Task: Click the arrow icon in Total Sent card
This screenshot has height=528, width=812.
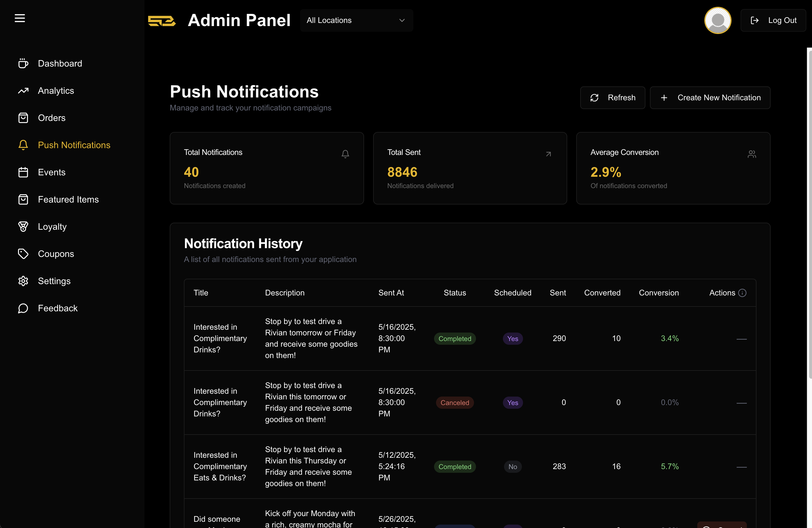Action: (549, 154)
